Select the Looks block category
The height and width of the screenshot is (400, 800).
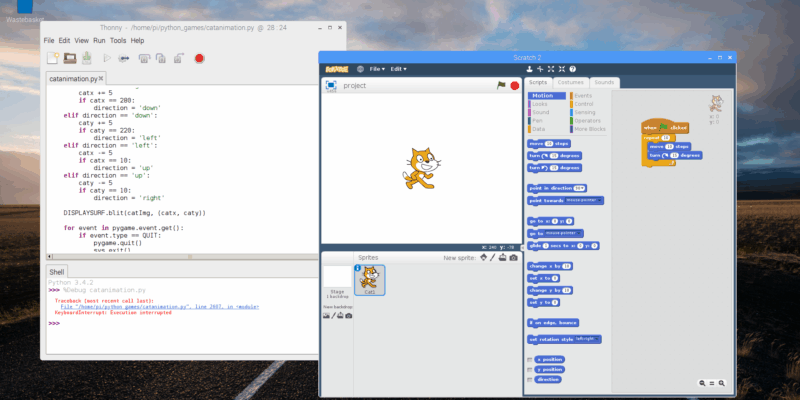541,104
